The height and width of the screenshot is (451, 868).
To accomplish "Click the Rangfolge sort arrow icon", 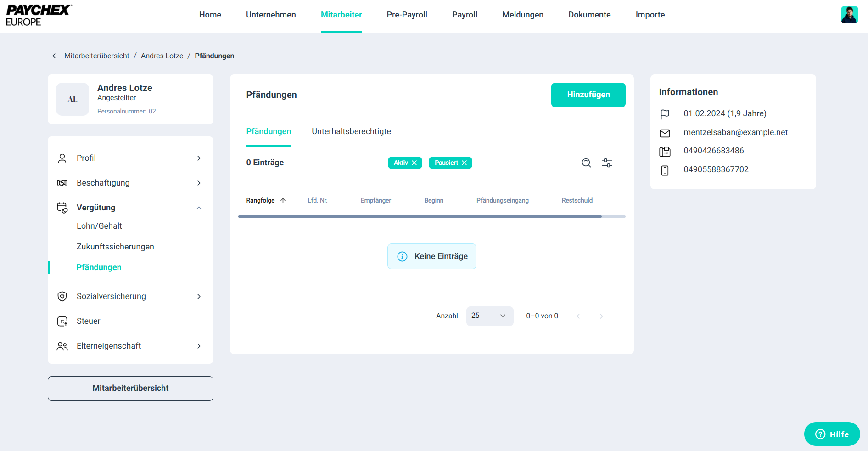I will [x=283, y=201].
